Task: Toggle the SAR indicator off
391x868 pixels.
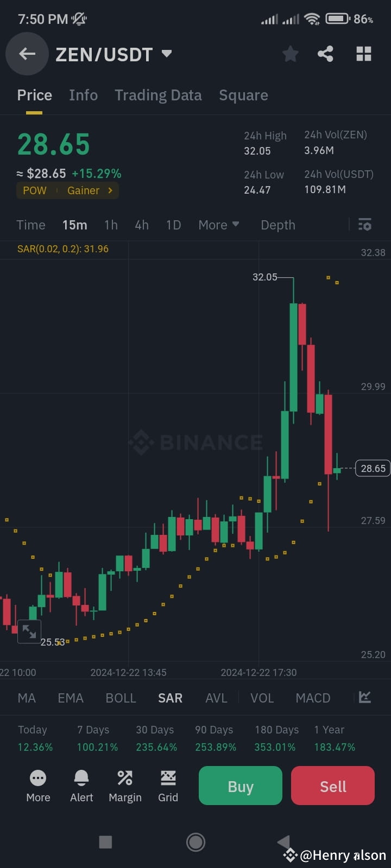Action: 170,698
